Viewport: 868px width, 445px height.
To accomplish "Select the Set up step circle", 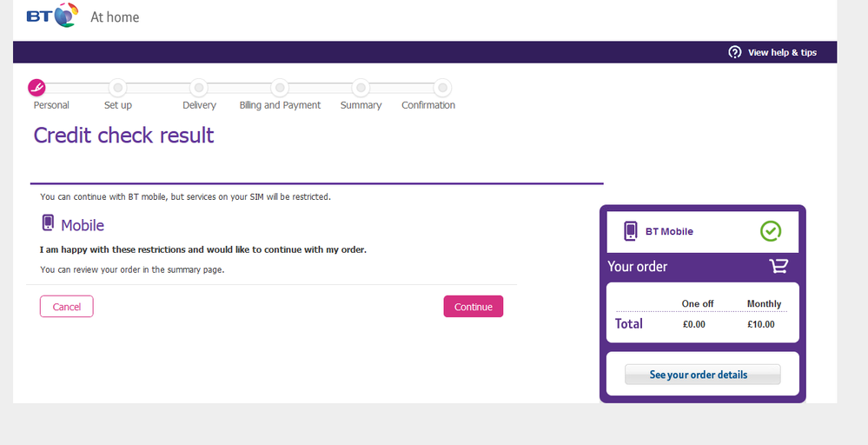I will point(118,87).
